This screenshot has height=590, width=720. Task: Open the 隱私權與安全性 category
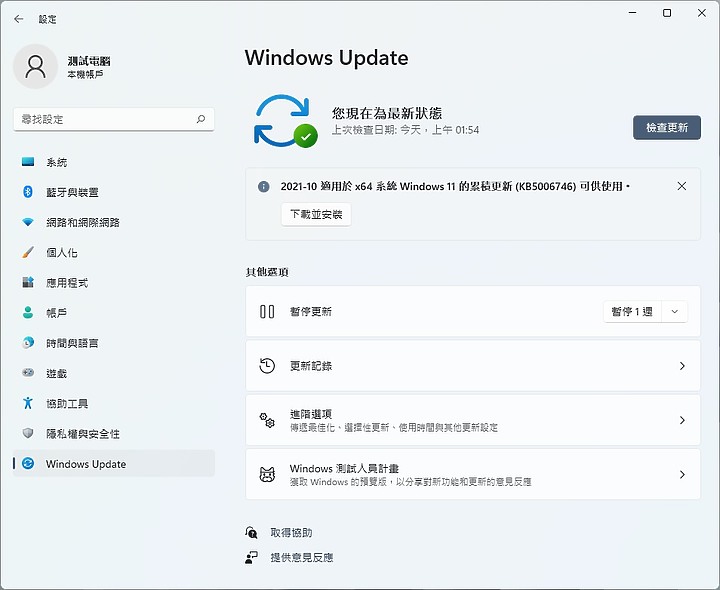(114, 433)
